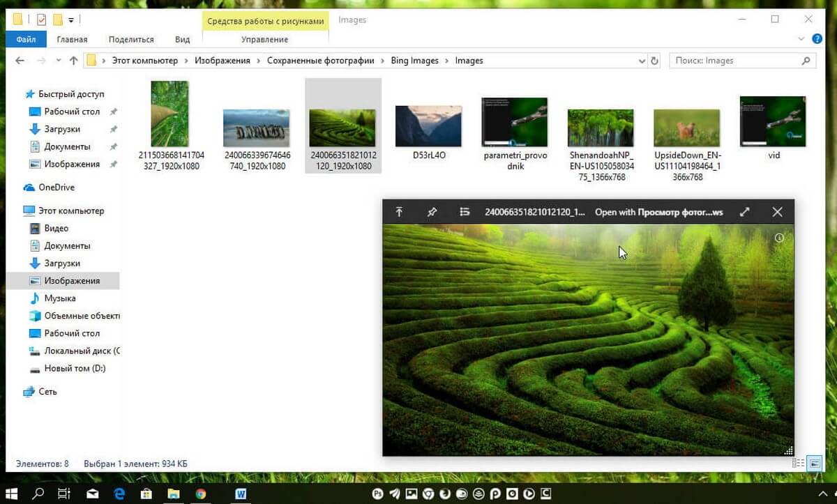Select Документы under quick access

[67, 146]
